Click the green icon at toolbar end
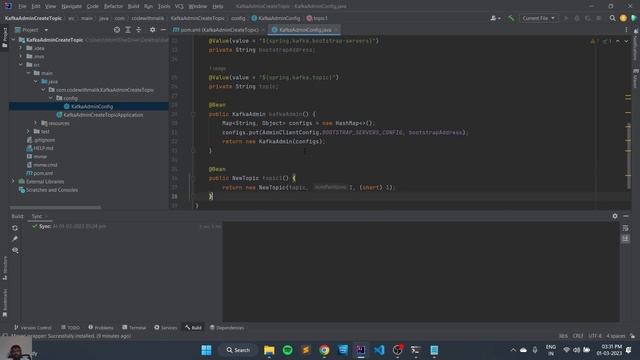The height and width of the screenshot is (360, 640). [633, 18]
